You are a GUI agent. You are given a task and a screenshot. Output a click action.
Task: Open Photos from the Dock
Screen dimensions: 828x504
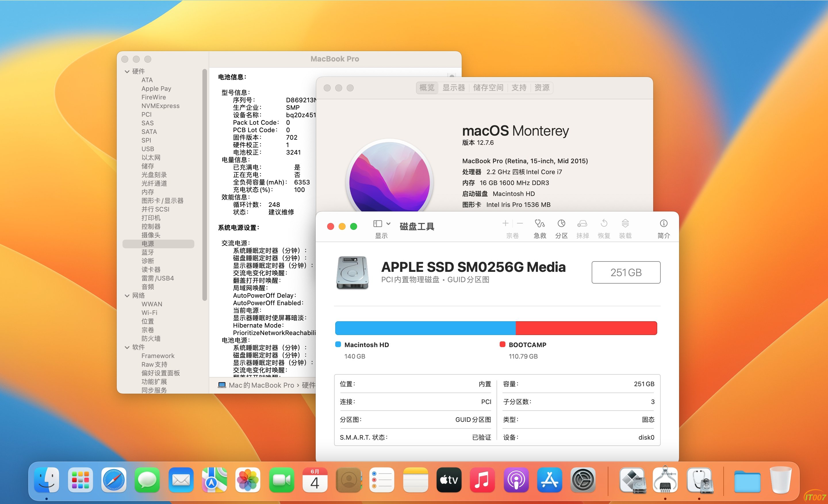pyautogui.click(x=248, y=480)
